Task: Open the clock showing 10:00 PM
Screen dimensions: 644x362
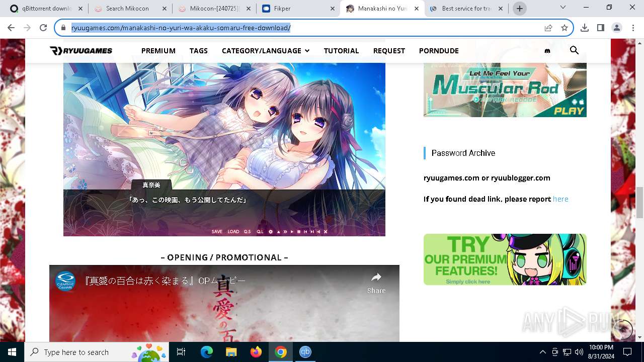Action: click(x=601, y=352)
